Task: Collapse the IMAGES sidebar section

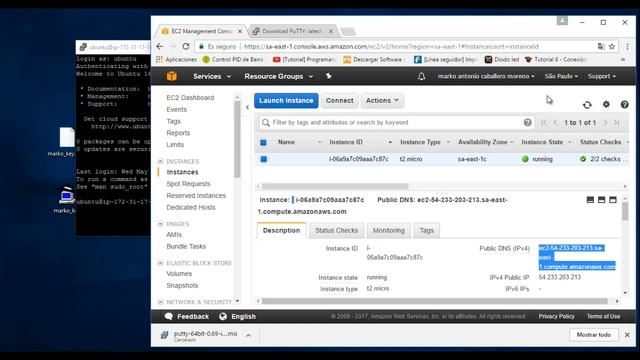Action: pos(160,224)
